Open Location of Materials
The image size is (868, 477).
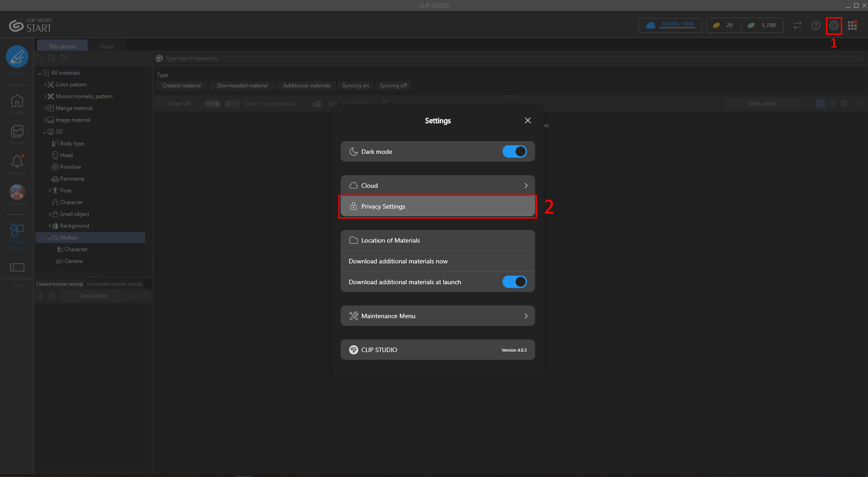[390, 240]
